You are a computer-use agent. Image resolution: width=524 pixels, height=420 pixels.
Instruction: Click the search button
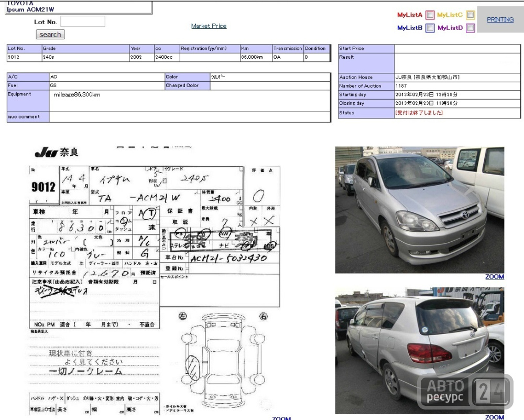pyautogui.click(x=50, y=35)
